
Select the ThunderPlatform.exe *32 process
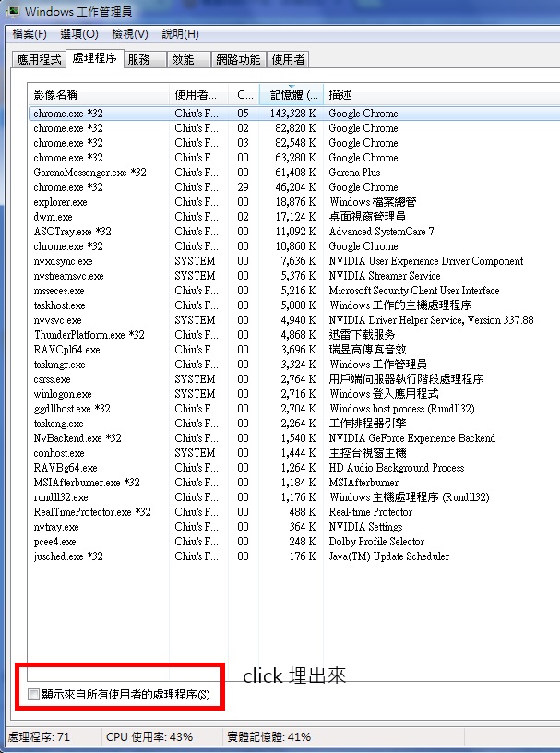point(293,335)
